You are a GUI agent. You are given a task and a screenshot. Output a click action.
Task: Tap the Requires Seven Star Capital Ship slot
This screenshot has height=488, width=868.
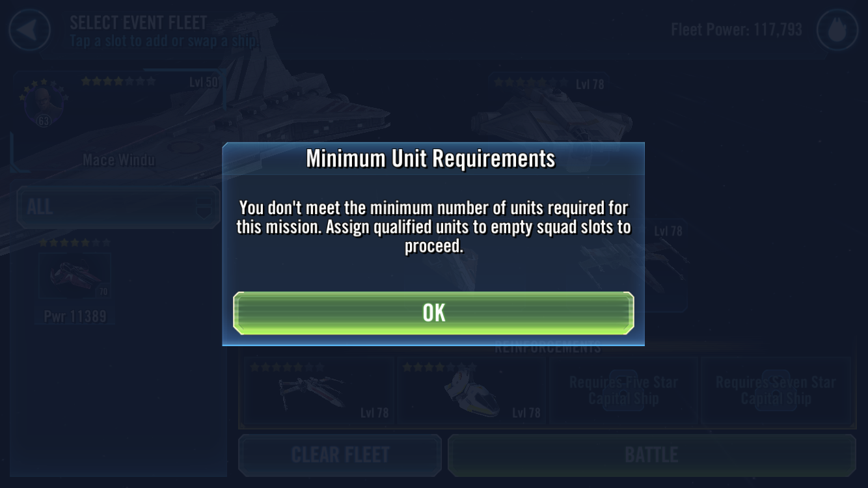(776, 391)
